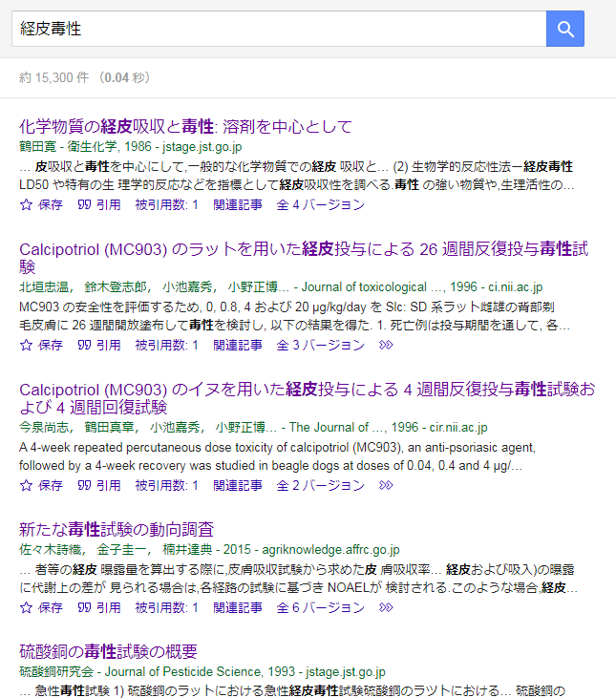Expand more options arrows after 全 6 バージョン
The width and height of the screenshot is (616, 698).
click(x=386, y=607)
